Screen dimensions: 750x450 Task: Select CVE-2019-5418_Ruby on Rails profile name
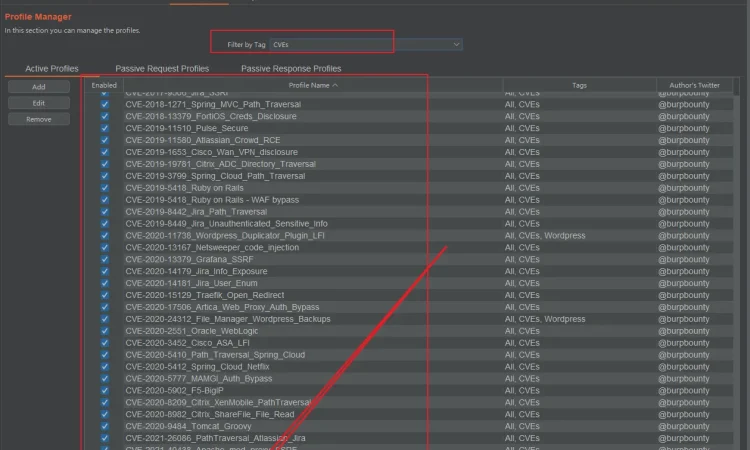tap(184, 188)
